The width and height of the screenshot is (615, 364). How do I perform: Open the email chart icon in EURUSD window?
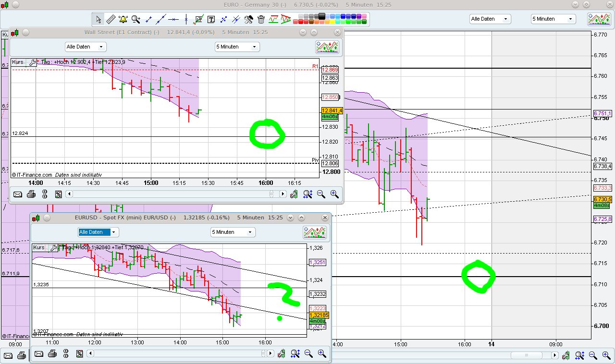[39, 354]
